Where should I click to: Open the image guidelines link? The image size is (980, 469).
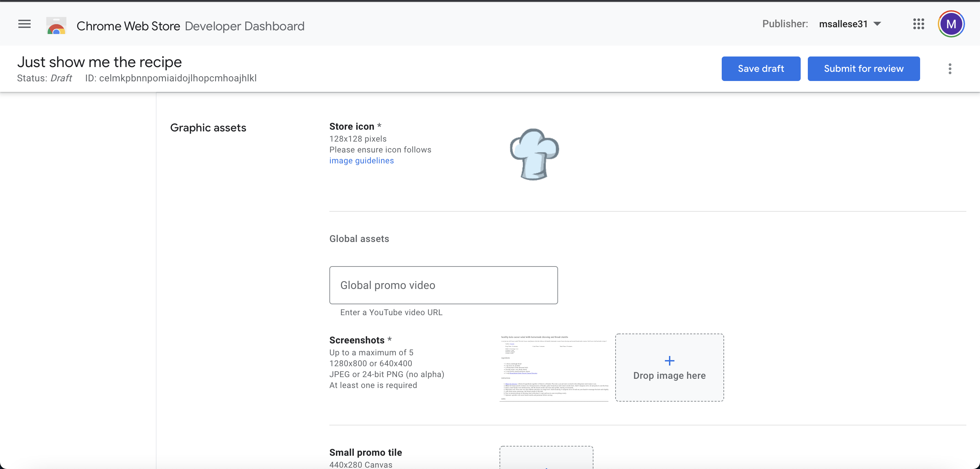pos(361,160)
